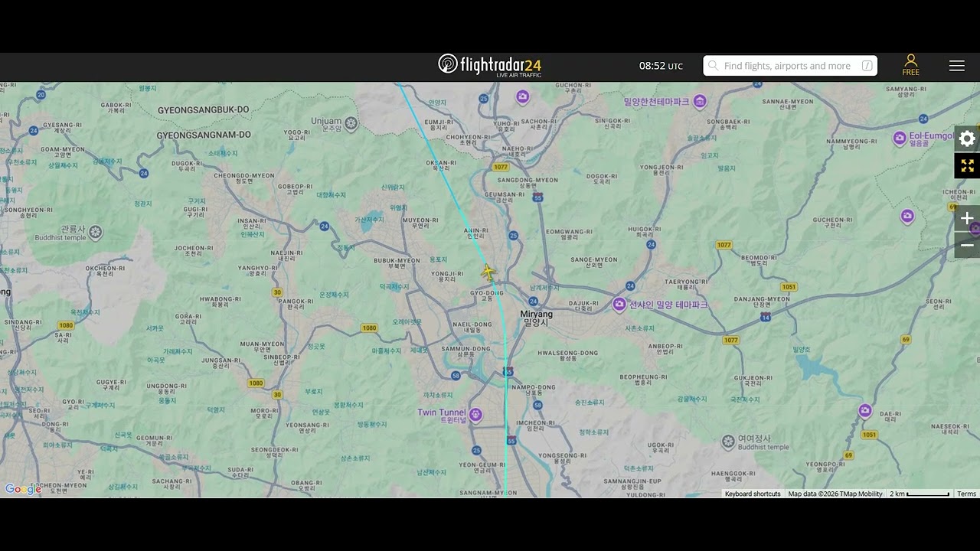Screen dimensions: 980x551
Task: Click the 여여정사 Buddhist temple marker
Action: (x=728, y=442)
